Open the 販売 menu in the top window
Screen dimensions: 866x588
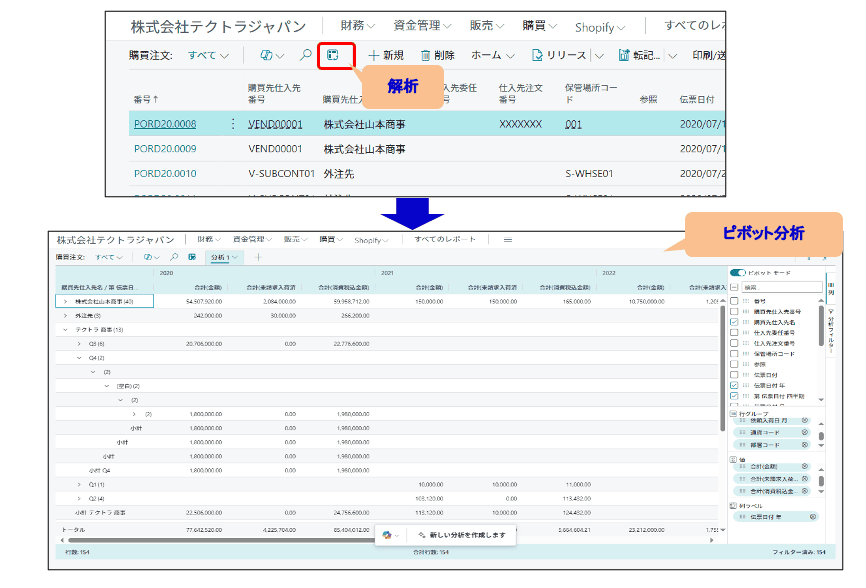(x=487, y=25)
